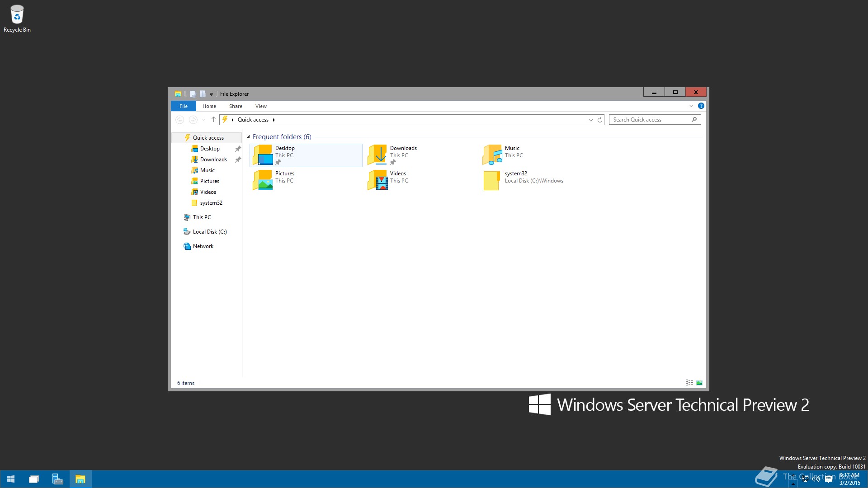868x488 pixels.
Task: Click the This PC computer icon in sidebar
Action: click(187, 217)
